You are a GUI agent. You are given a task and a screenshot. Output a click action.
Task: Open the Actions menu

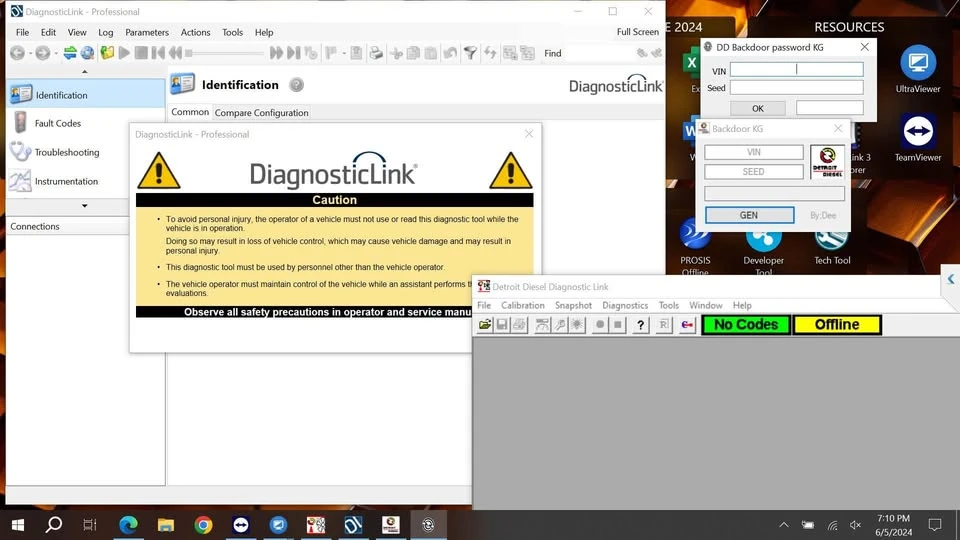195,32
